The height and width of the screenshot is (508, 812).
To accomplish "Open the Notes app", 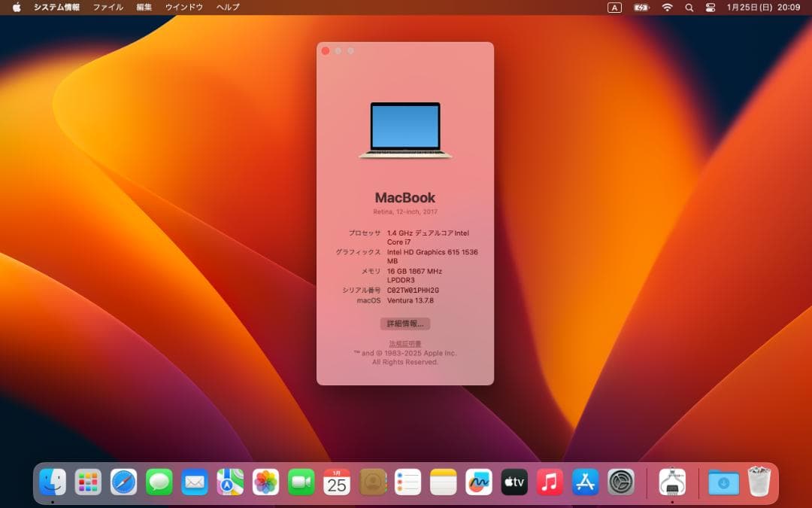I will click(x=444, y=482).
